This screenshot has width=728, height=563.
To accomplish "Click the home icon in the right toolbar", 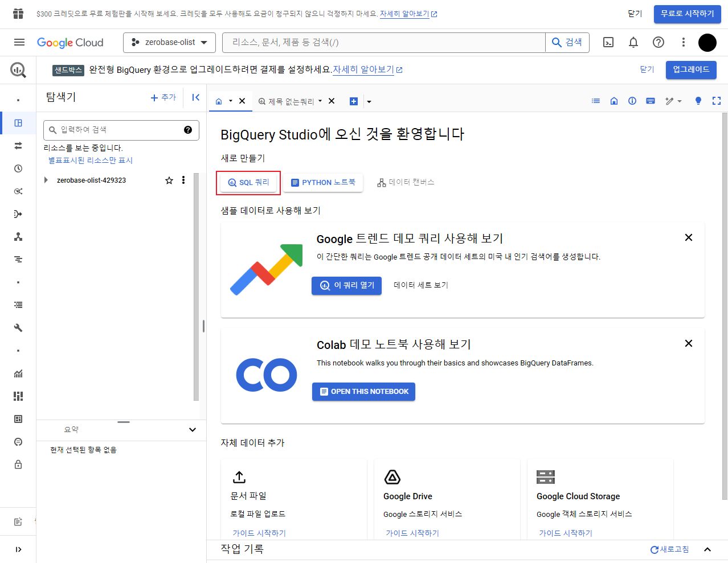I will click(x=614, y=101).
